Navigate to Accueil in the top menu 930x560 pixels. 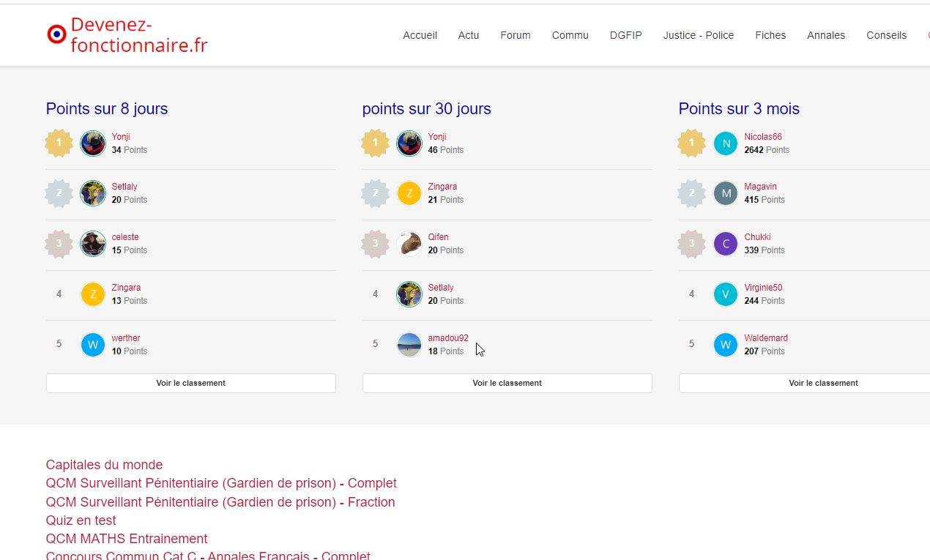point(420,35)
